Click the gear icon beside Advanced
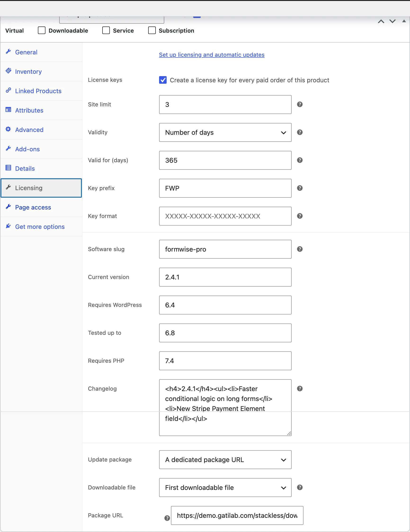The height and width of the screenshot is (532, 410). [8, 129]
